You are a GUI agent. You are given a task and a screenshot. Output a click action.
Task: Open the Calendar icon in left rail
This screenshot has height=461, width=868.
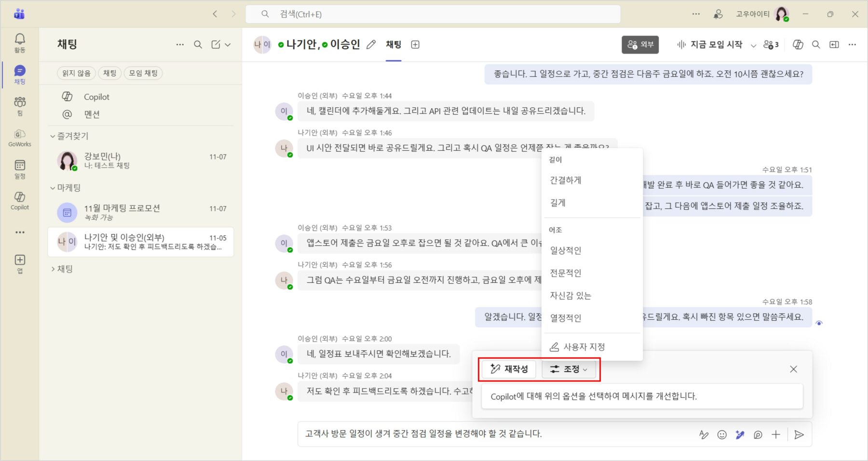click(x=20, y=169)
